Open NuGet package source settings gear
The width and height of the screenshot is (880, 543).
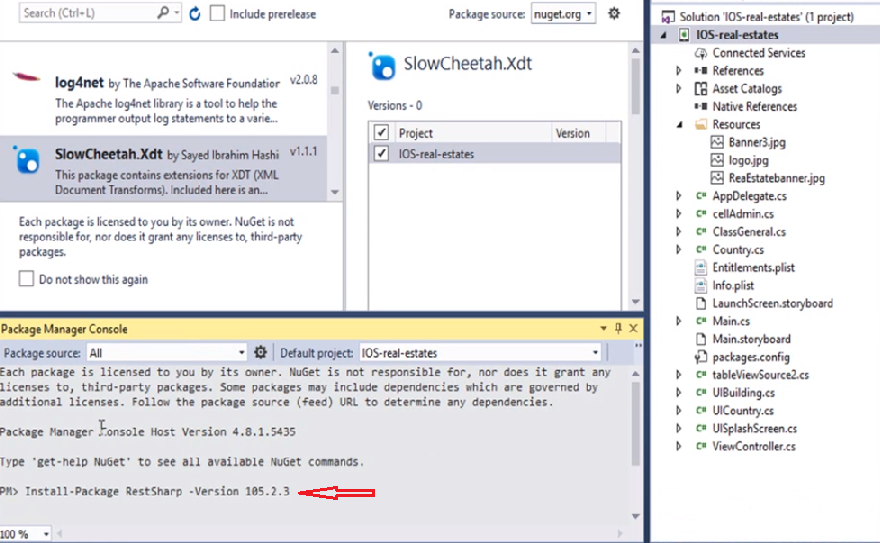pos(614,13)
